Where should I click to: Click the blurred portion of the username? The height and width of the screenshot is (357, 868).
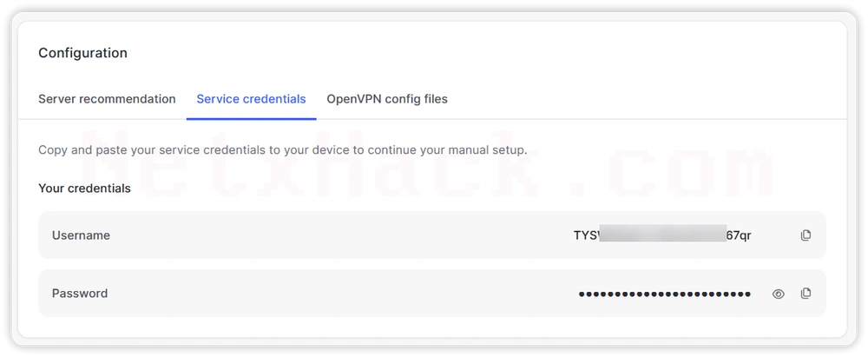[x=662, y=234]
